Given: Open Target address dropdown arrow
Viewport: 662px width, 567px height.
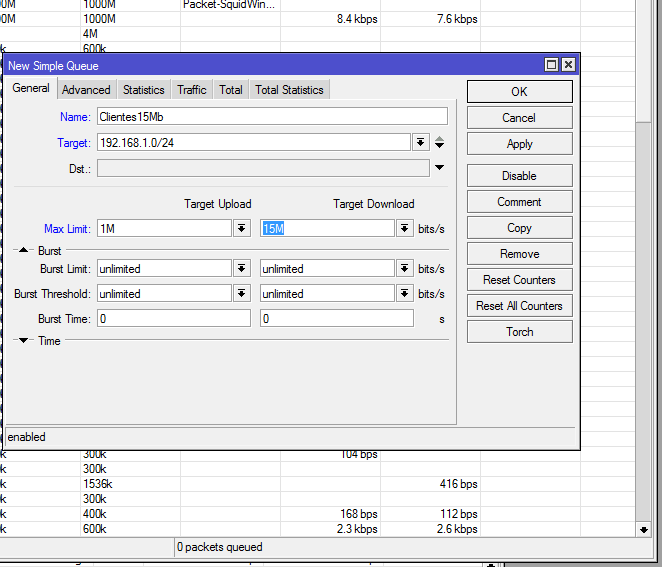Looking at the screenshot, I should pyautogui.click(x=421, y=143).
